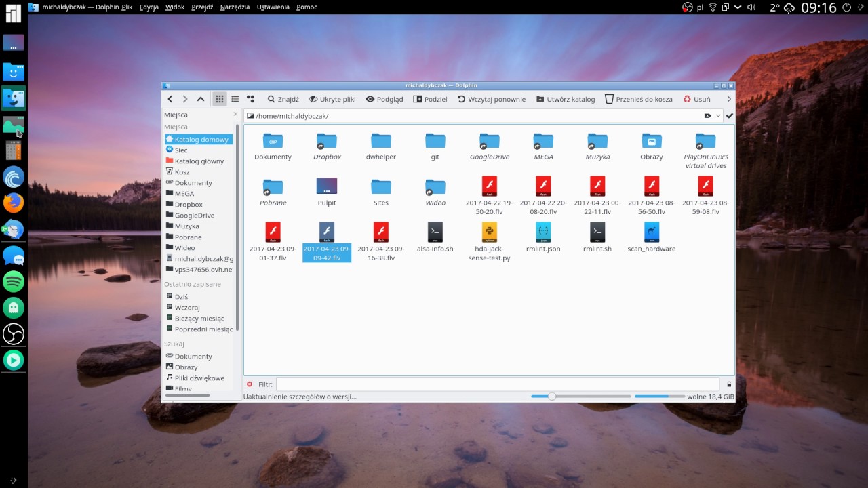
Task: Select the GoogleDrive folder
Action: 490,146
